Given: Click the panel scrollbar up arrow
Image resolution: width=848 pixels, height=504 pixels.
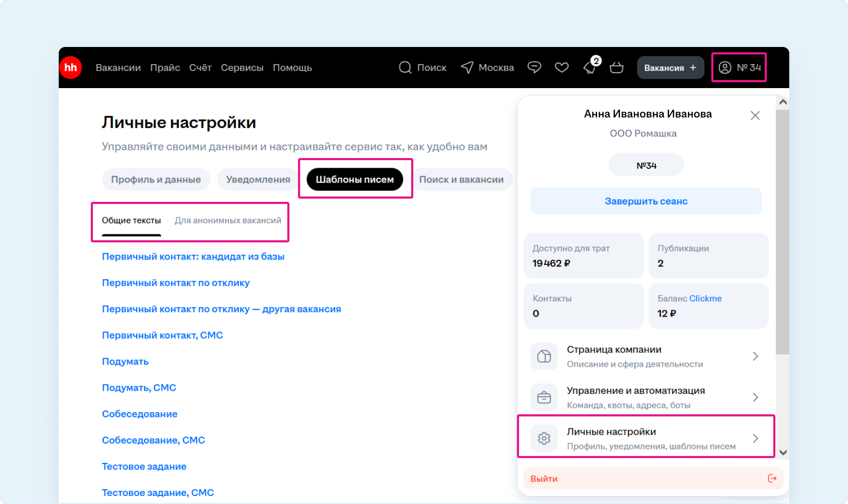Looking at the screenshot, I should click(x=783, y=102).
